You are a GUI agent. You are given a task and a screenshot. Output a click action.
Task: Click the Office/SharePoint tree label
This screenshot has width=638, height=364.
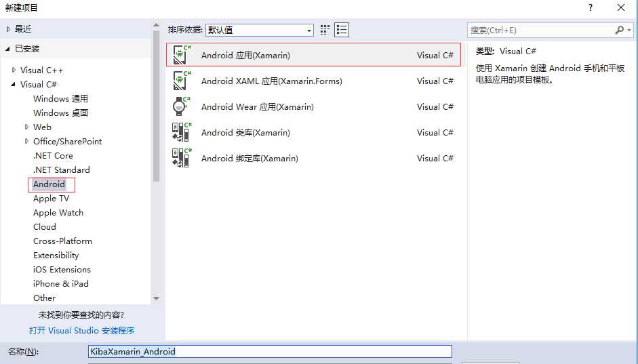(68, 141)
